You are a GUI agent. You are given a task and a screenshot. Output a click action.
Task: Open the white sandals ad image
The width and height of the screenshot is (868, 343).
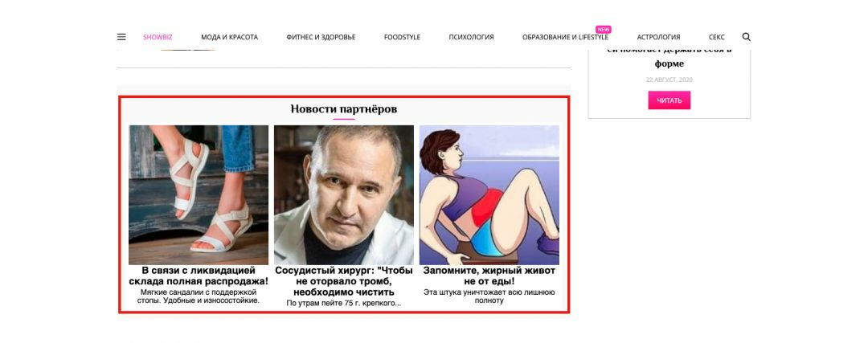(x=199, y=194)
